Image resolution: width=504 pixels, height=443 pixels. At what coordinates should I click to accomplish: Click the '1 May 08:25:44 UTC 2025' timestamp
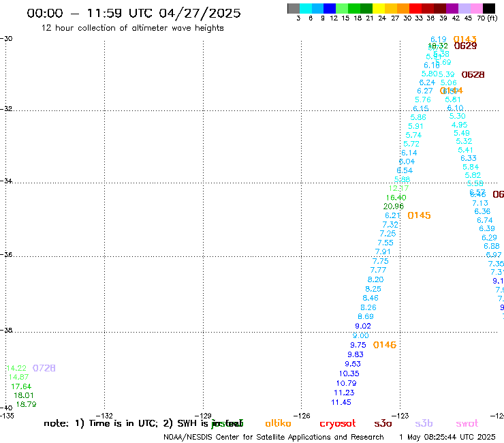pyautogui.click(x=447, y=437)
